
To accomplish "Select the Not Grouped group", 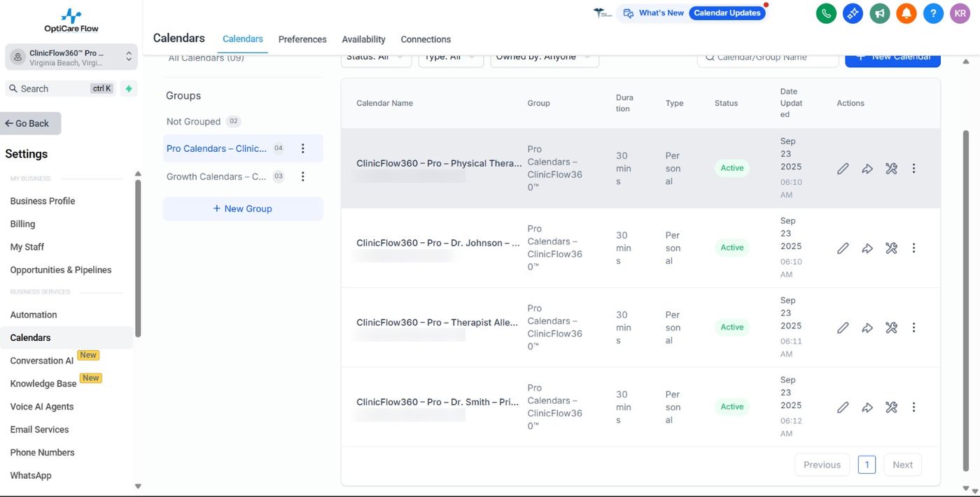I will (203, 121).
